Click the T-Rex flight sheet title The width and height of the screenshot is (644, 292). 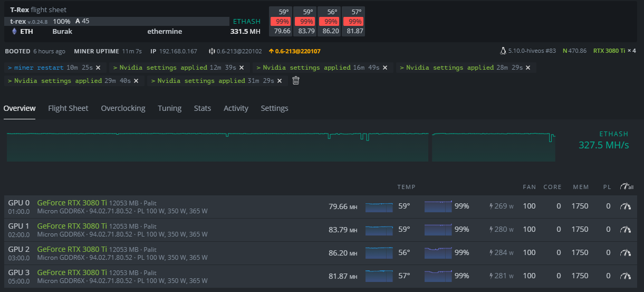point(39,10)
